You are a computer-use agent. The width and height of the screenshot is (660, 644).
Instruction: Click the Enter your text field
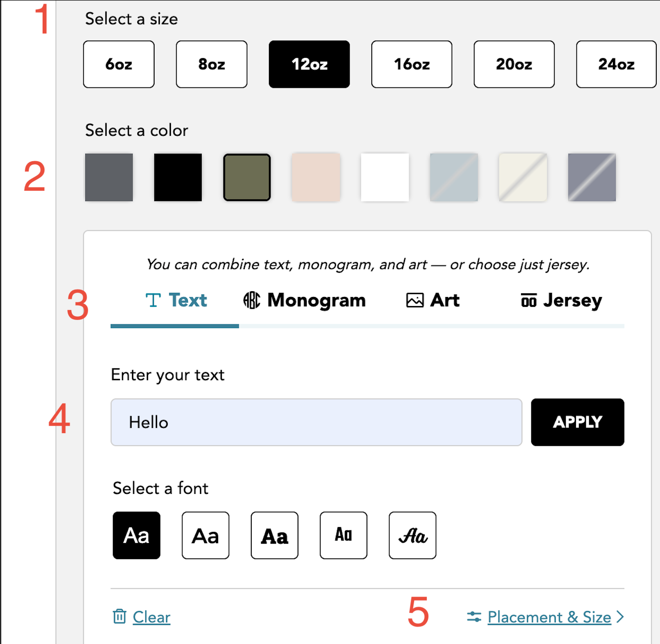[316, 422]
